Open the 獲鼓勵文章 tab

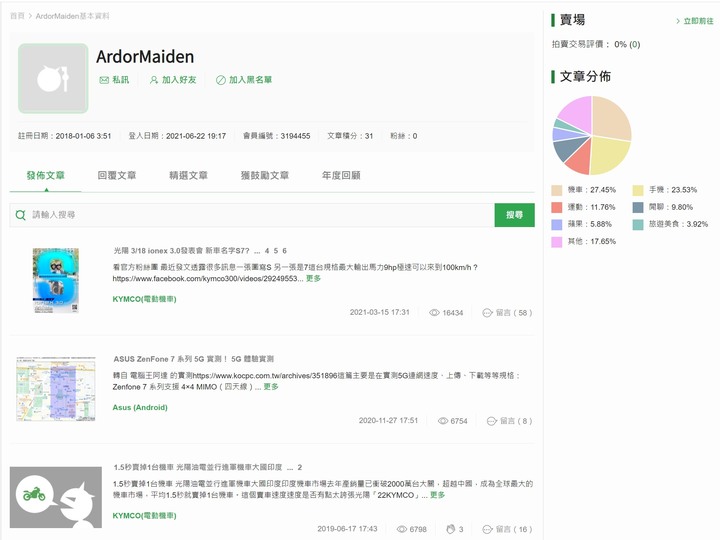click(265, 175)
